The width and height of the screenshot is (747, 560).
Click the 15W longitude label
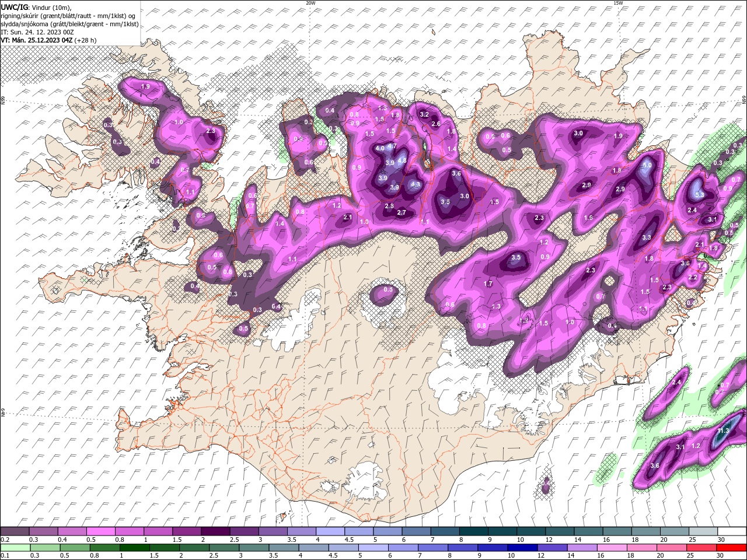coord(618,3)
